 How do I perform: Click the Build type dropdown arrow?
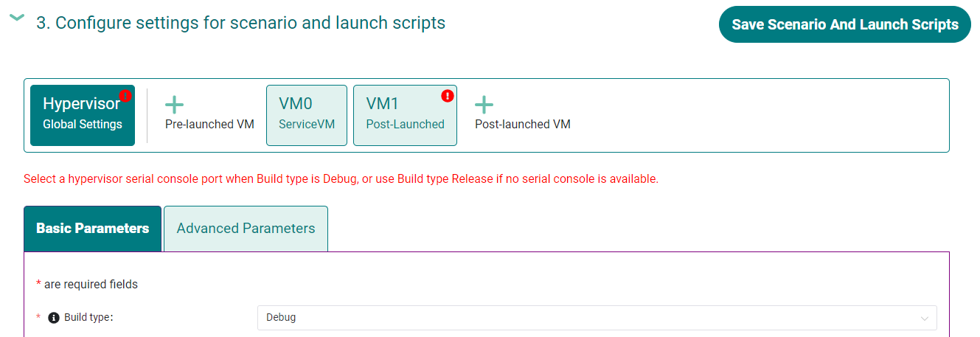point(925,318)
